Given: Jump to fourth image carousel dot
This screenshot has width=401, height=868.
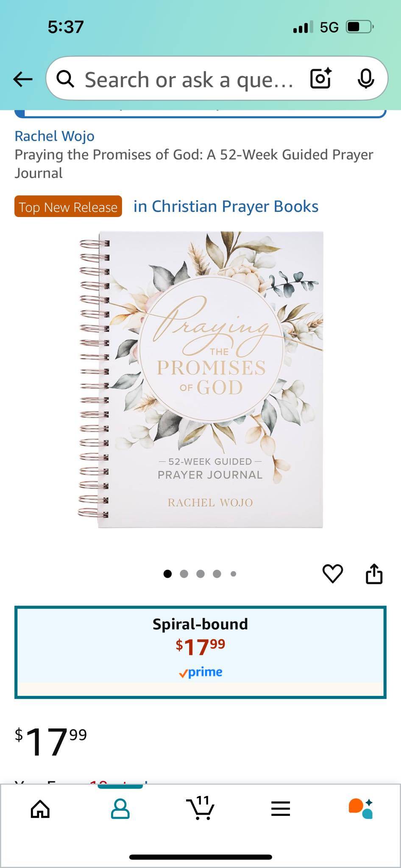Looking at the screenshot, I should pyautogui.click(x=217, y=574).
